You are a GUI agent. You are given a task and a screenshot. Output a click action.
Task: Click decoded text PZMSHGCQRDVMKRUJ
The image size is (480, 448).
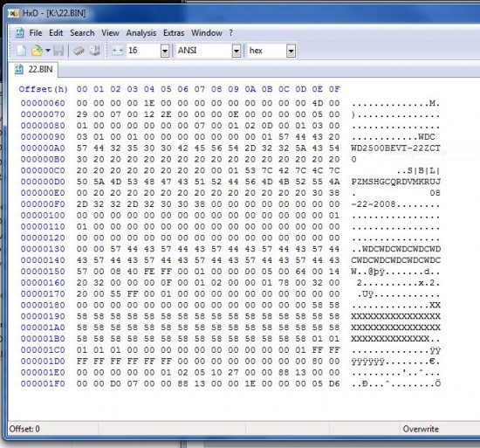pos(395,182)
